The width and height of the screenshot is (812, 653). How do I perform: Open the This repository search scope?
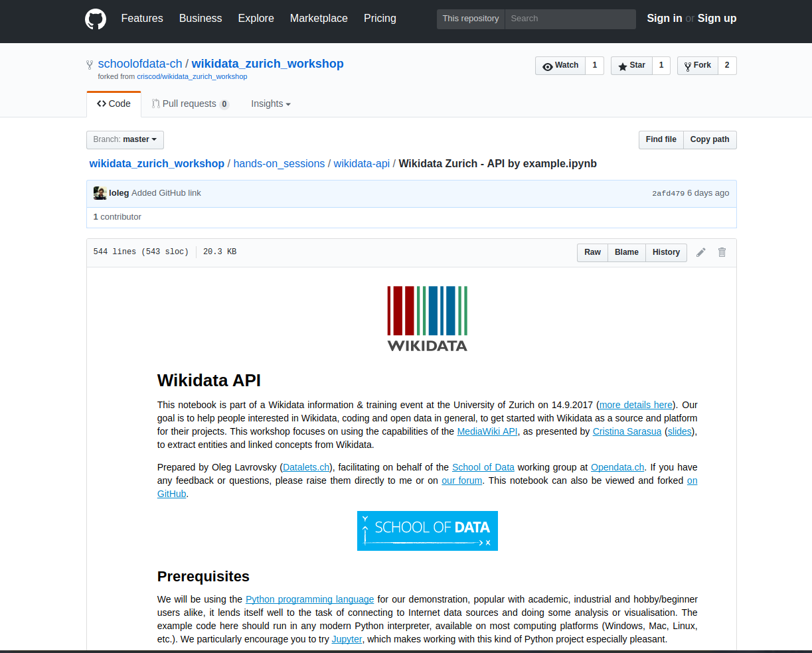click(471, 19)
